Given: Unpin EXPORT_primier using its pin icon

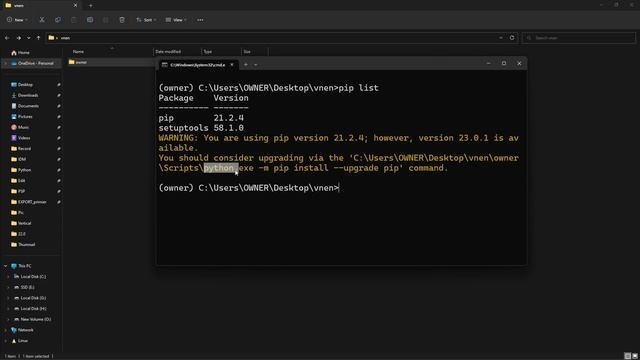Looking at the screenshot, I should pyautogui.click(x=59, y=202).
